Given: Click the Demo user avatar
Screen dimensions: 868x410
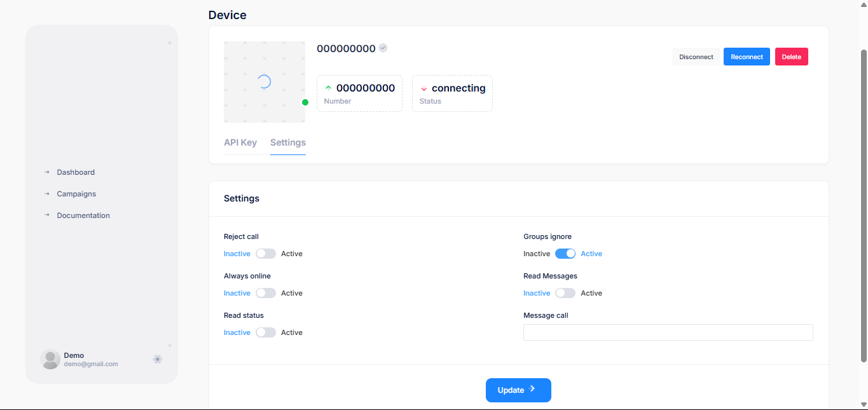Looking at the screenshot, I should pyautogui.click(x=50, y=359).
